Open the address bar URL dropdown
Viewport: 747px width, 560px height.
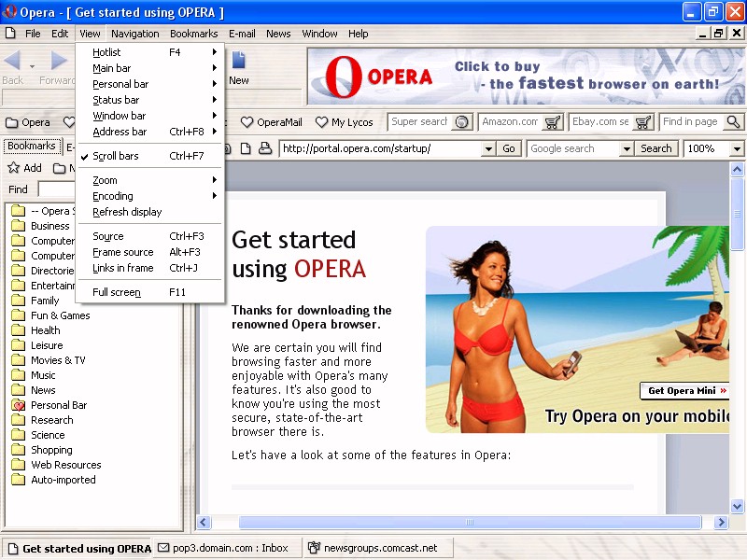click(x=487, y=148)
